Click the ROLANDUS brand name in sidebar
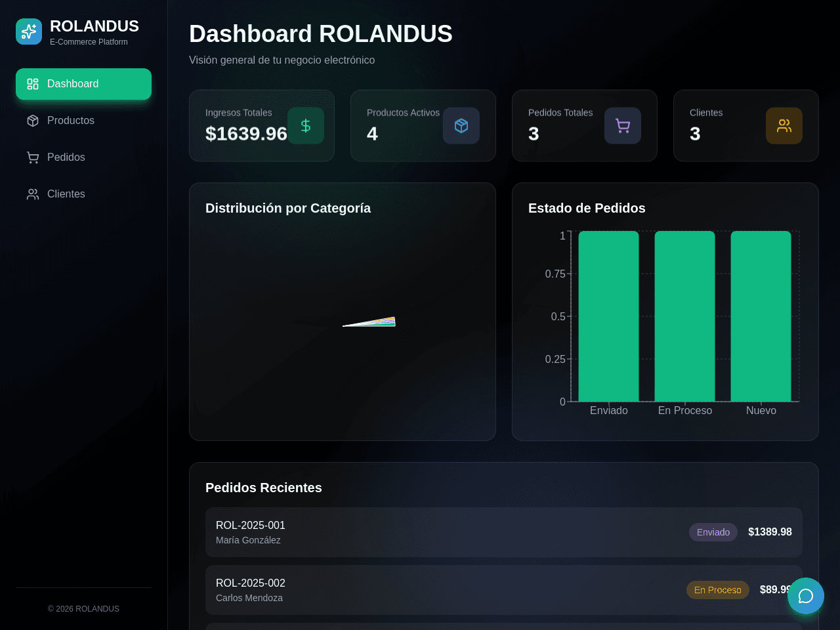 coord(94,26)
